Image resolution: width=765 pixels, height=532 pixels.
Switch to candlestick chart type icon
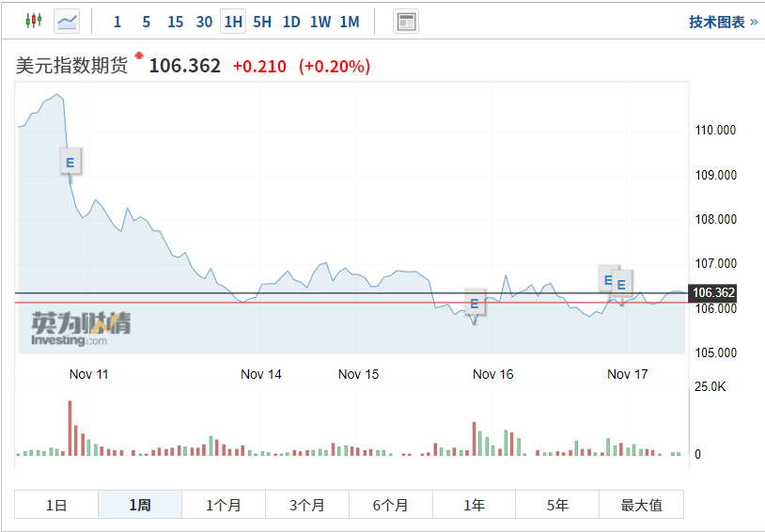click(x=34, y=21)
